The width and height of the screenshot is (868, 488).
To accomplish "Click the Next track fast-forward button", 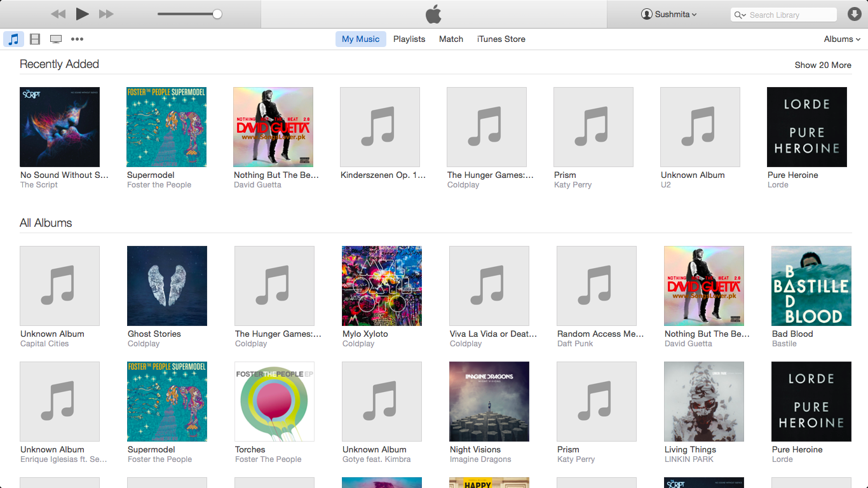I will click(106, 14).
